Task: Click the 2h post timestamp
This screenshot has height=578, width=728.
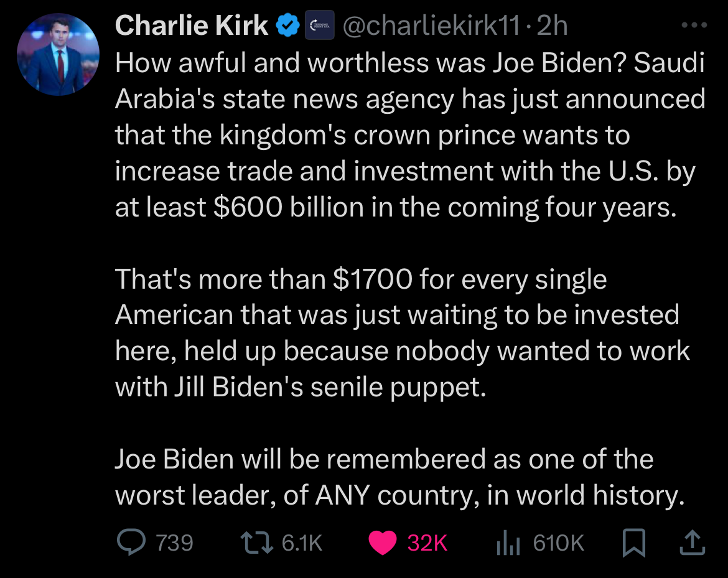Action: tap(552, 26)
